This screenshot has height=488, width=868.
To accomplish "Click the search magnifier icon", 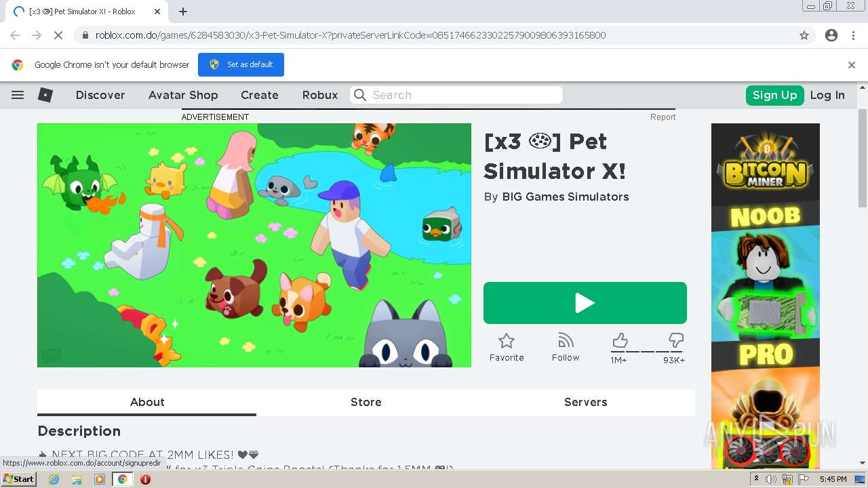I will (x=360, y=95).
